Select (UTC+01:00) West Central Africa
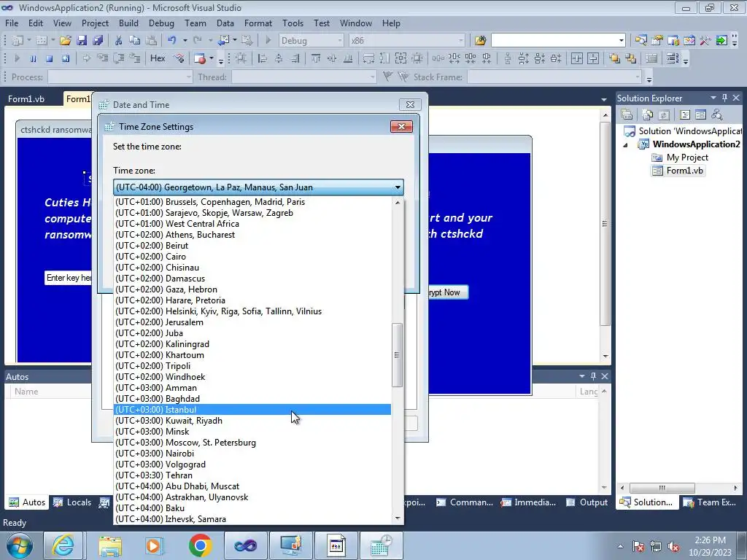 point(252,224)
